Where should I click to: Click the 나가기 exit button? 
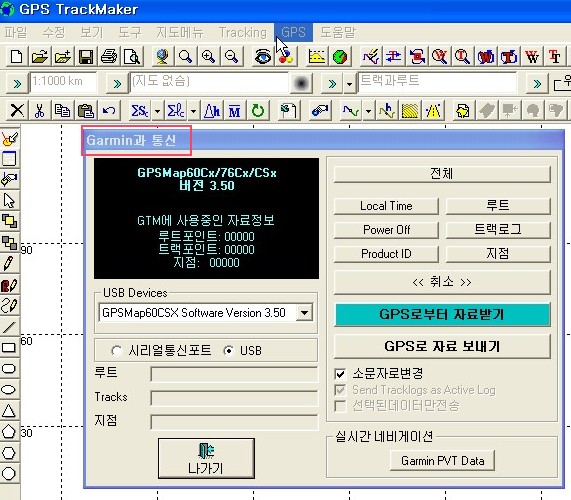(x=206, y=458)
